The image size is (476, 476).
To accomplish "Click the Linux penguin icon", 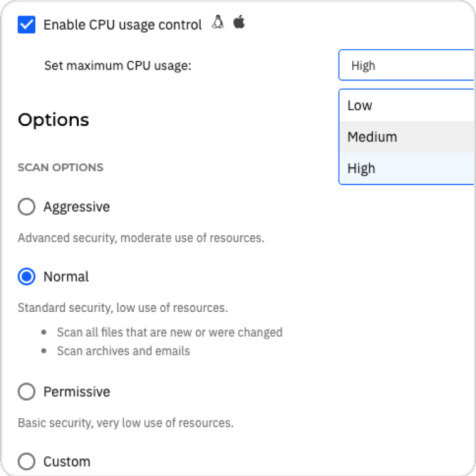I will tap(218, 22).
